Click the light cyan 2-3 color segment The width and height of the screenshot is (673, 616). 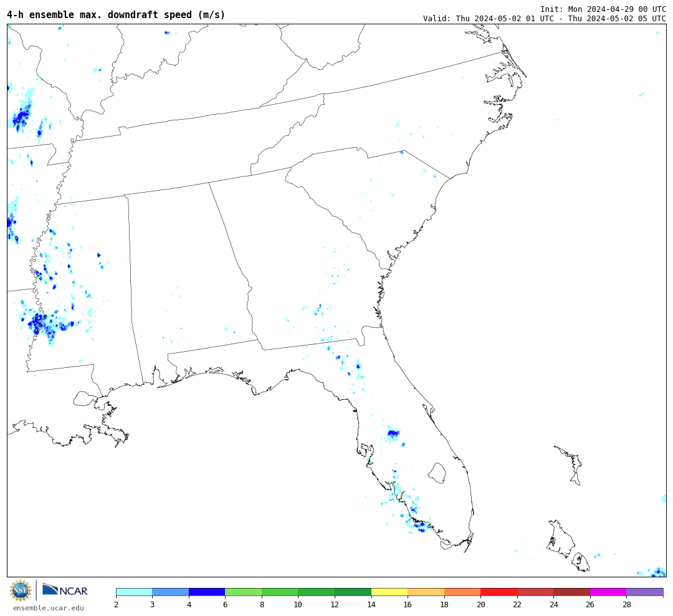135,592
